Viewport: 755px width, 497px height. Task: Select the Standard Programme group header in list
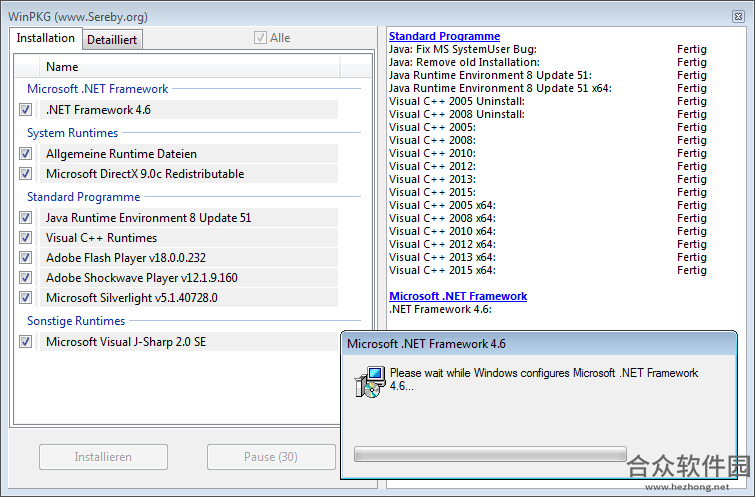pos(83,197)
